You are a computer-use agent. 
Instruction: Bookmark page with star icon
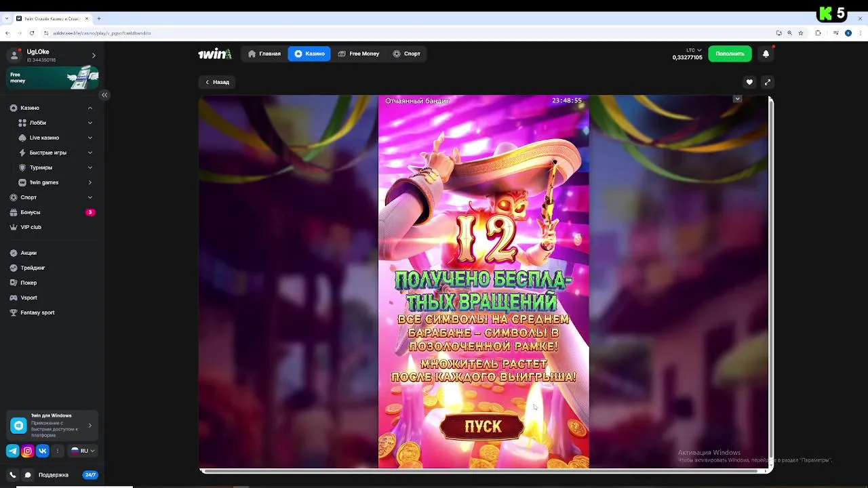(x=801, y=33)
